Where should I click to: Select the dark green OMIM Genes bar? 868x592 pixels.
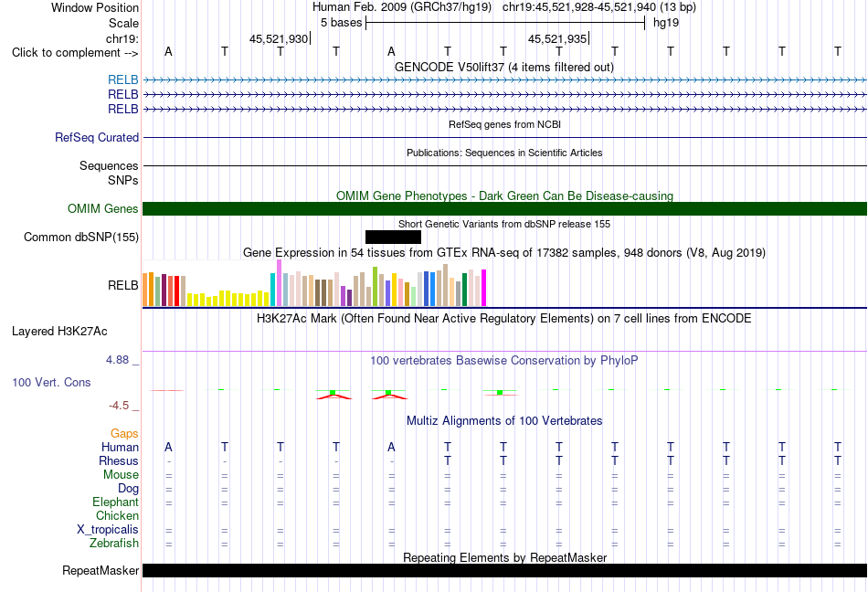(x=504, y=208)
